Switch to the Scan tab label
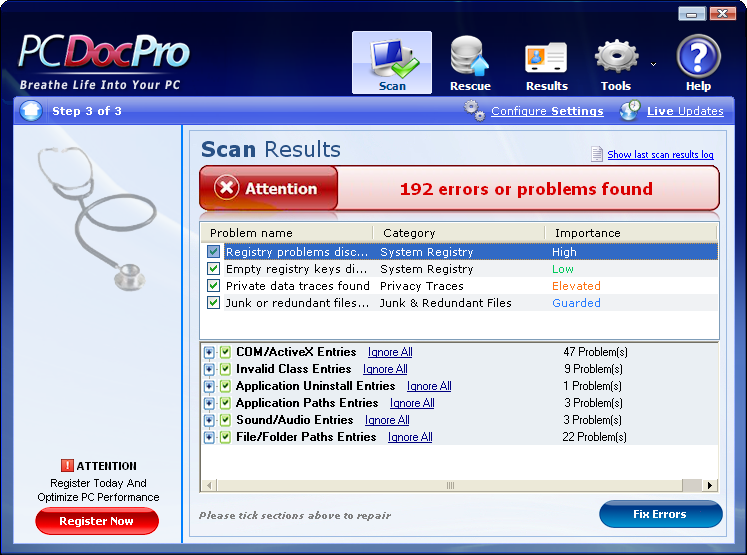The height and width of the screenshot is (555, 747). tap(392, 86)
